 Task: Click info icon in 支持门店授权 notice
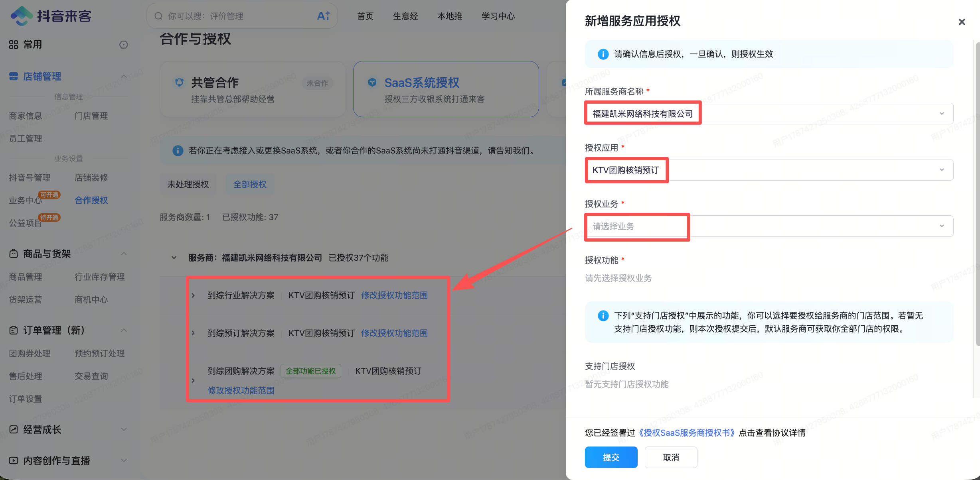[x=603, y=316]
